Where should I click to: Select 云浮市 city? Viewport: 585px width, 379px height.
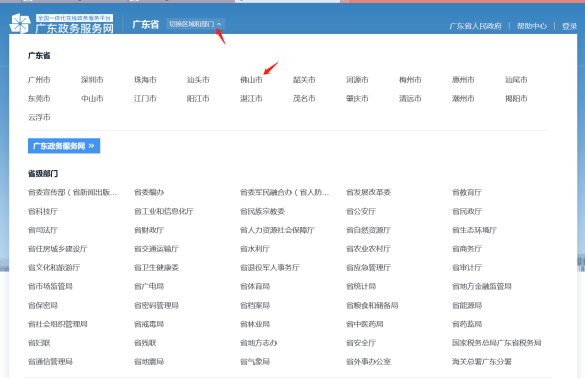click(x=39, y=117)
